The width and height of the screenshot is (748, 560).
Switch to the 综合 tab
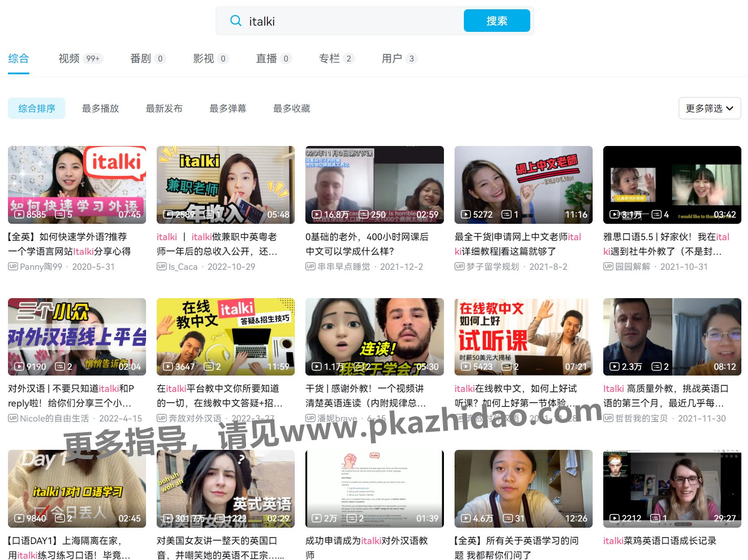tap(19, 58)
